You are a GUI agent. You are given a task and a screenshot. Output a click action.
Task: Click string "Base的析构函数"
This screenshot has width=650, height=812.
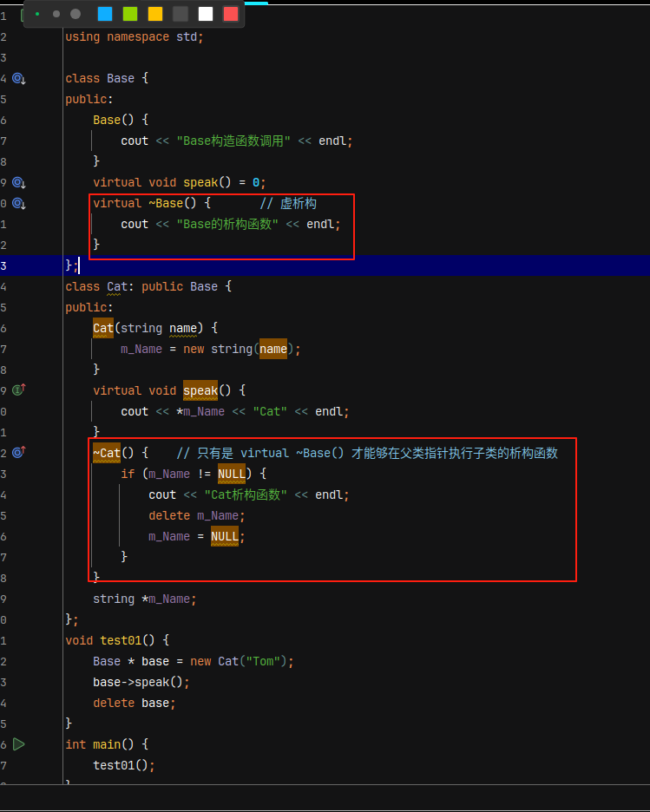tap(227, 224)
